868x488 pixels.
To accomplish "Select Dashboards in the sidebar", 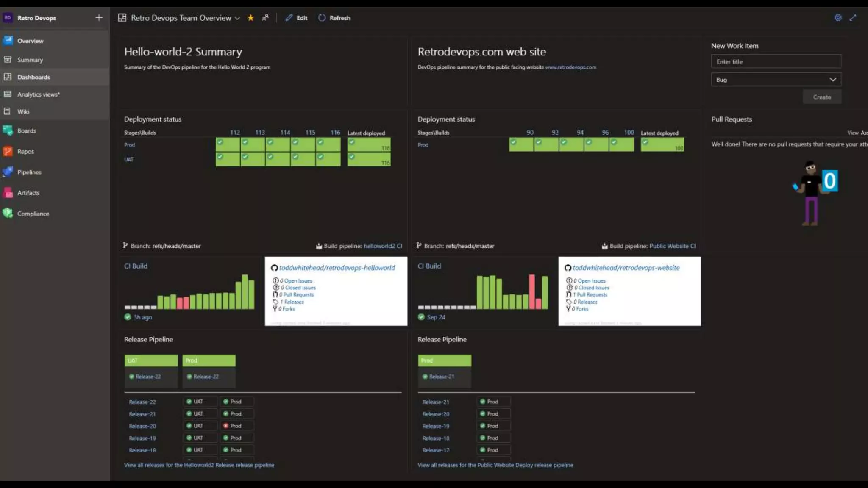I will click(x=34, y=77).
